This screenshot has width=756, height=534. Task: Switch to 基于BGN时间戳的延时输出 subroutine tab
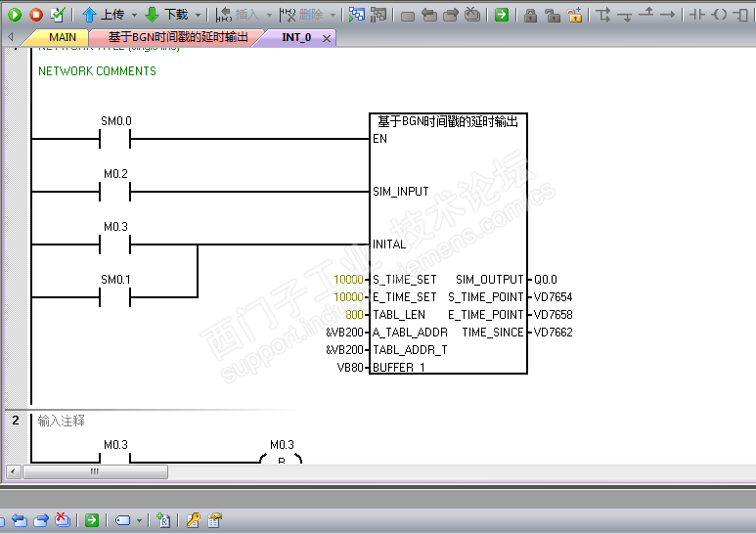[x=178, y=37]
